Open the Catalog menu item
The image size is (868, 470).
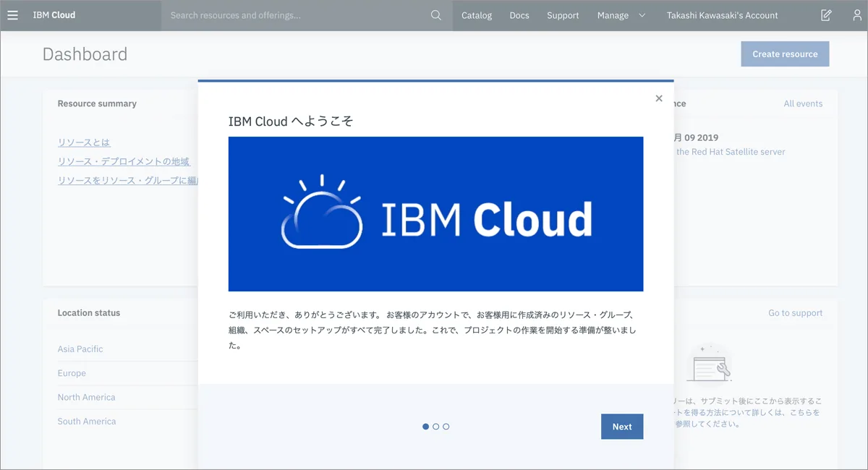tap(477, 15)
